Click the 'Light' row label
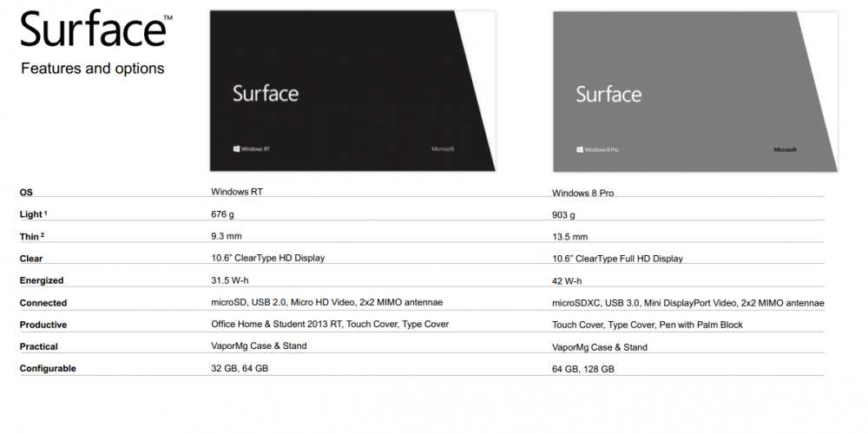The height and width of the screenshot is (434, 868). (x=33, y=214)
